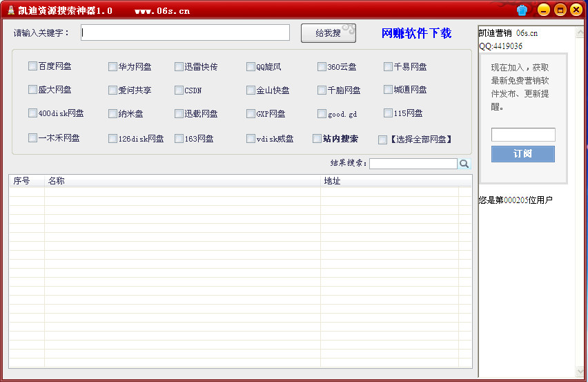Select the 360云盘 checkbox
Screen dimensions: 588x382
coord(322,67)
